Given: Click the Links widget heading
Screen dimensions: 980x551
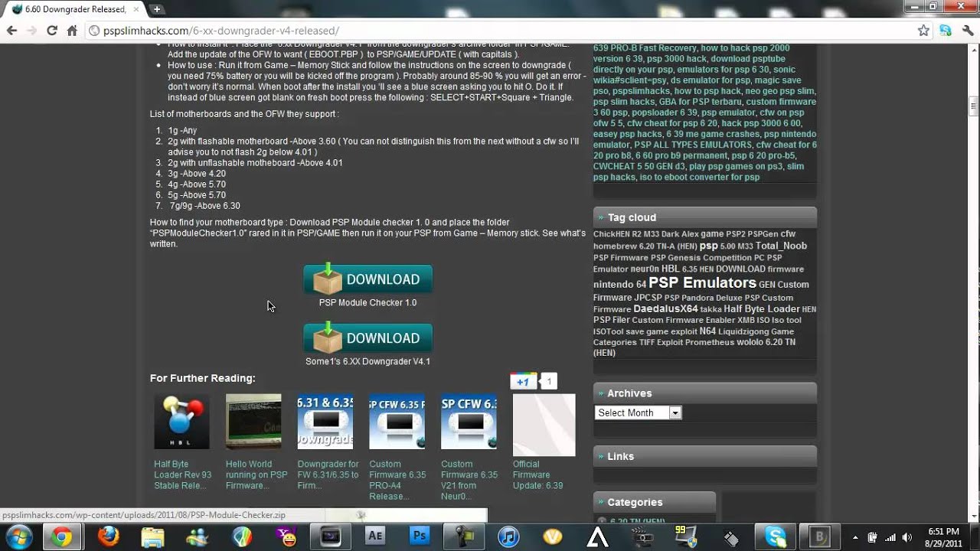Looking at the screenshot, I should [620, 456].
